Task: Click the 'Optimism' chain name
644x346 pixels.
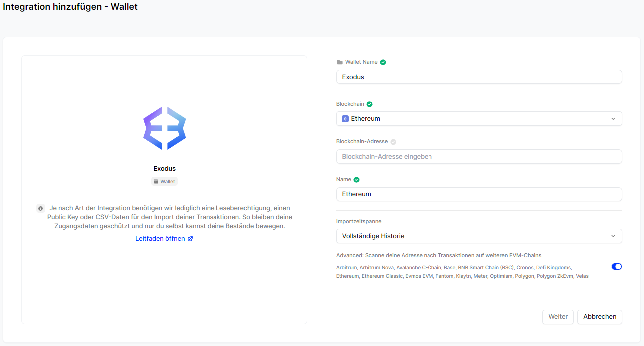Action: 501,276
